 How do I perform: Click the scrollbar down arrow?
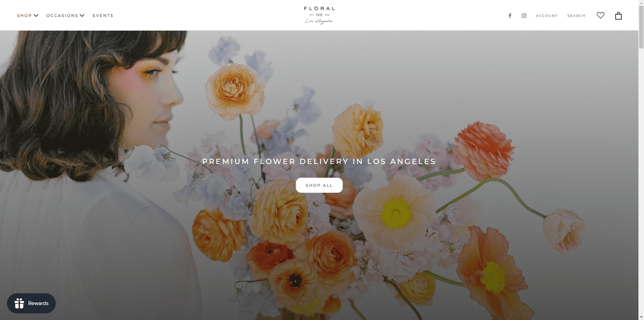641,317
